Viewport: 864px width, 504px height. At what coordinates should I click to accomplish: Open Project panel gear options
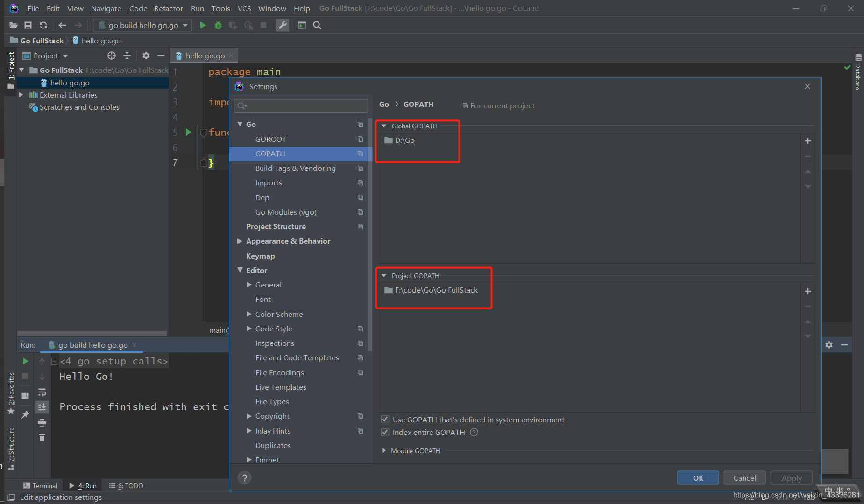(x=146, y=56)
